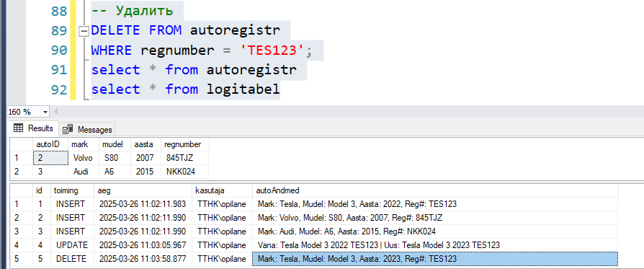
Task: Click the Messages tab icon
Action: (68, 130)
